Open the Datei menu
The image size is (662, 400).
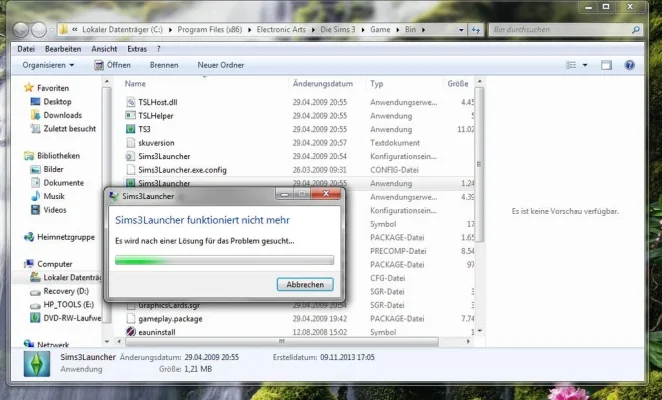click(x=26, y=49)
